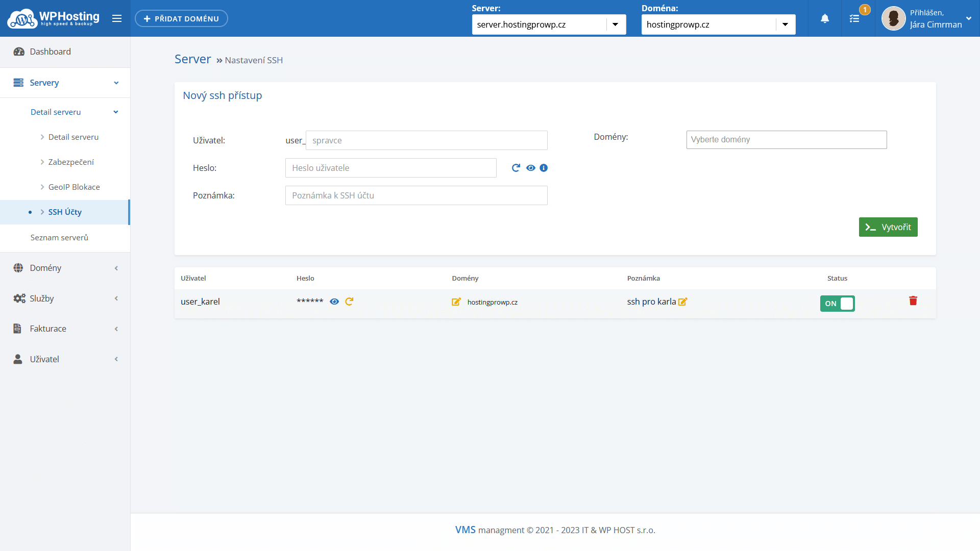The height and width of the screenshot is (551, 980).
Task: Click the hamburger menu icon
Action: click(x=117, y=19)
